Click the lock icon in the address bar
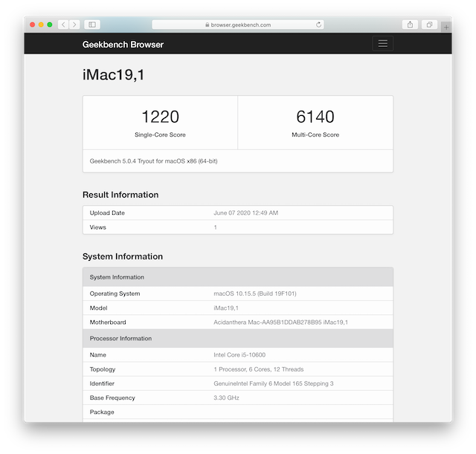476x454 pixels. click(207, 25)
